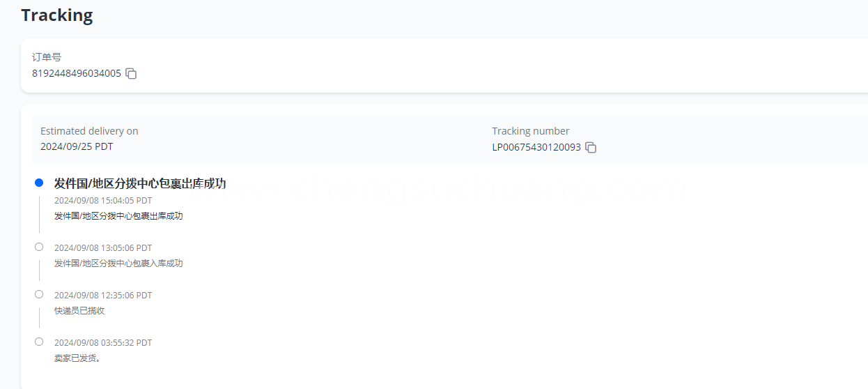Click the 2024/09/08 13:05:06 PDT timestamp

pos(103,247)
